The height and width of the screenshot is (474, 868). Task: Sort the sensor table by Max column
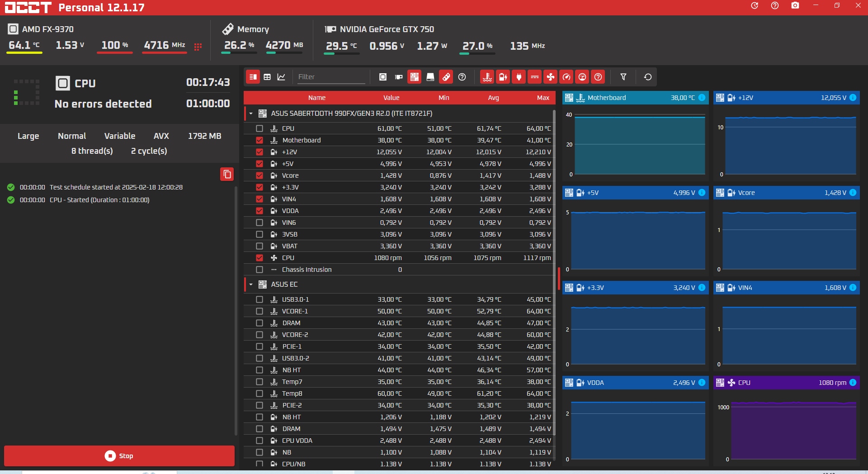coord(543,98)
